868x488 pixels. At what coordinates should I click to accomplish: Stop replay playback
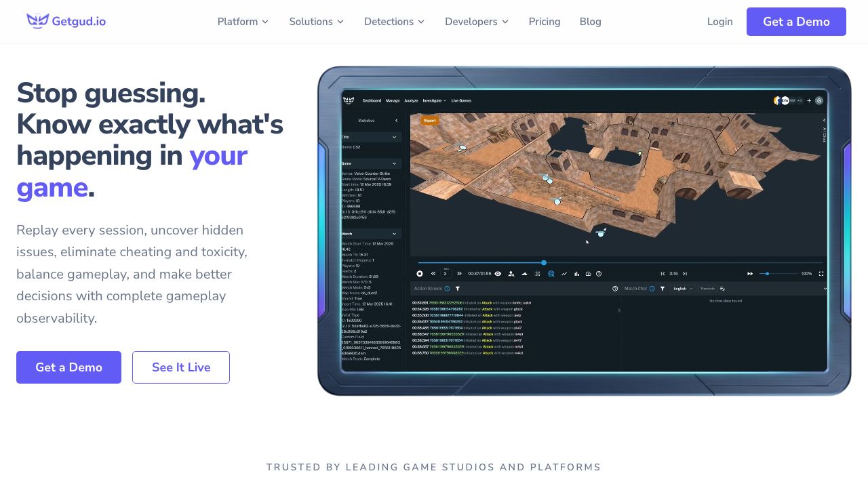[x=420, y=274]
